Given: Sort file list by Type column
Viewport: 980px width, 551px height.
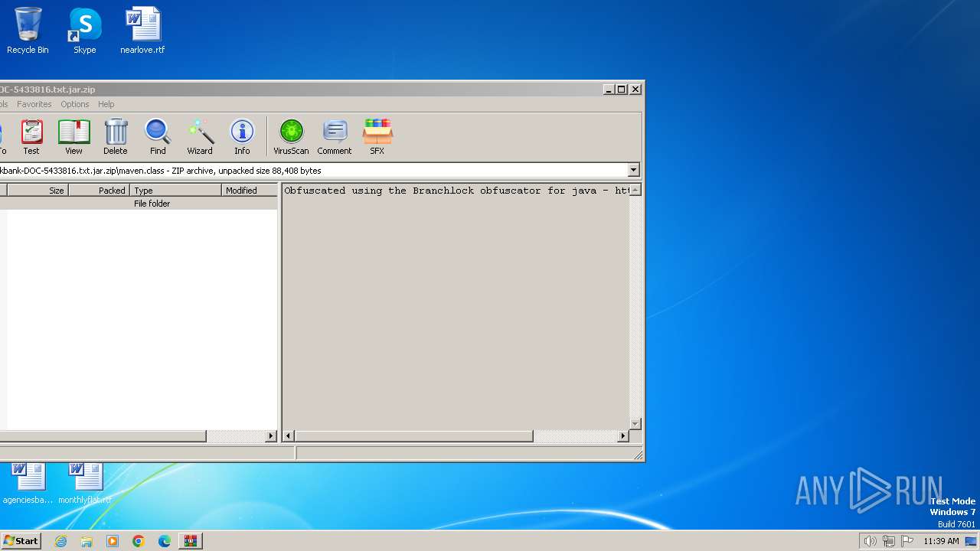Looking at the screenshot, I should click(x=176, y=191).
